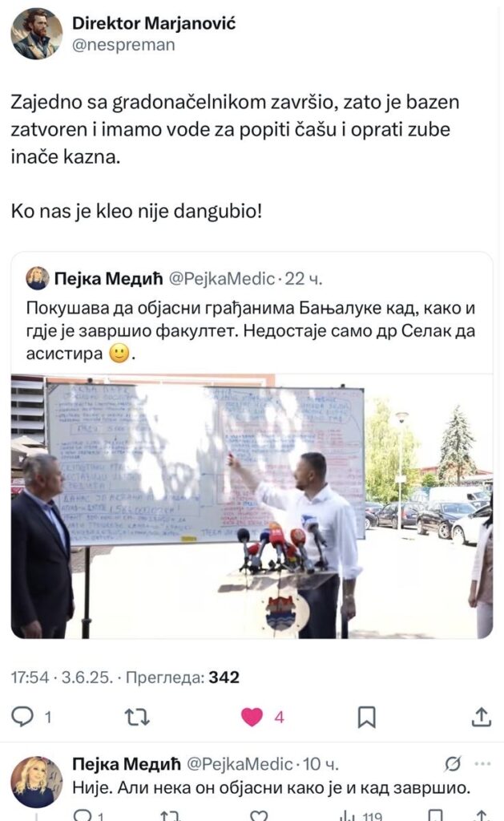The width and height of the screenshot is (504, 821).
Task: Open the @nespreman handle
Action: [123, 46]
